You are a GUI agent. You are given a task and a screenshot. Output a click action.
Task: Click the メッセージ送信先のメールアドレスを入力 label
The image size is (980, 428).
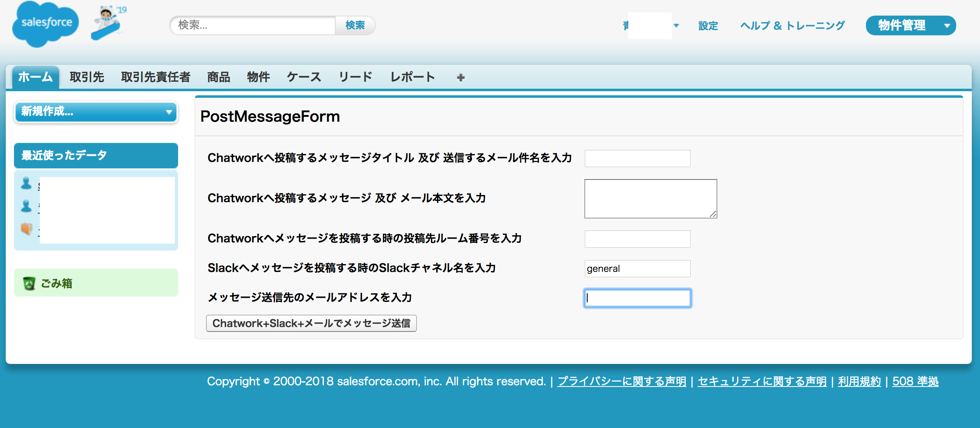click(x=310, y=297)
